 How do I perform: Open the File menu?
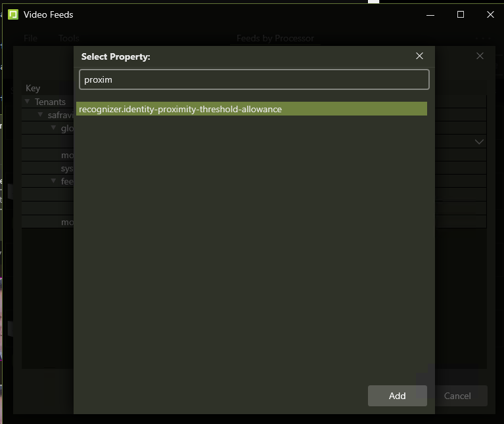[x=31, y=39]
